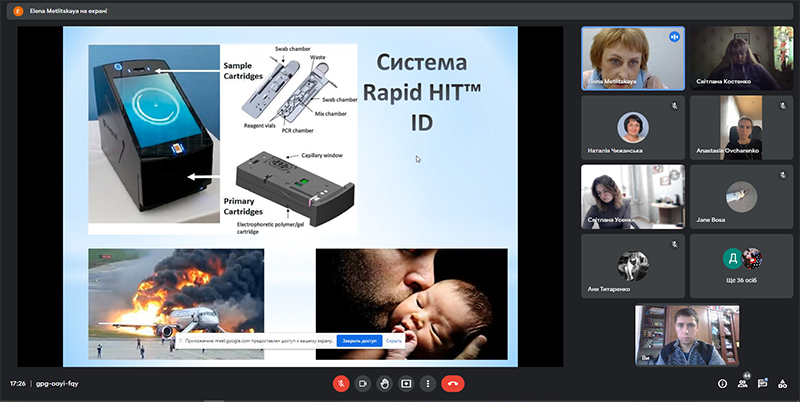Click the '17:26' time display
The image size is (800, 402).
tap(18, 384)
